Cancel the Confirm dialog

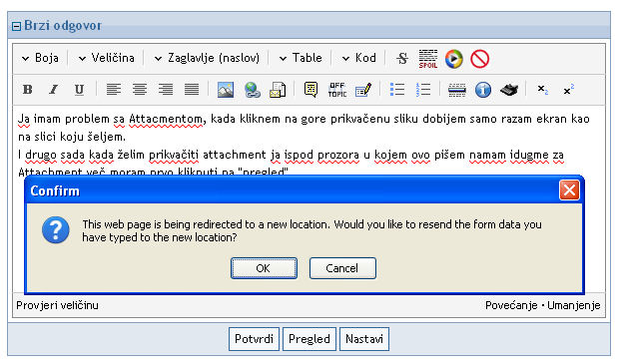pyautogui.click(x=342, y=268)
